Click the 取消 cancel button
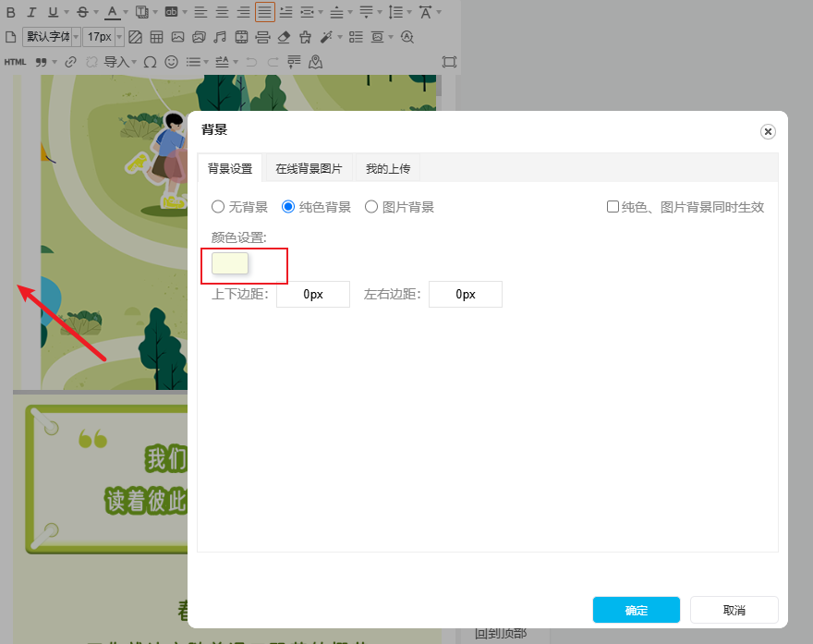 pos(734,610)
